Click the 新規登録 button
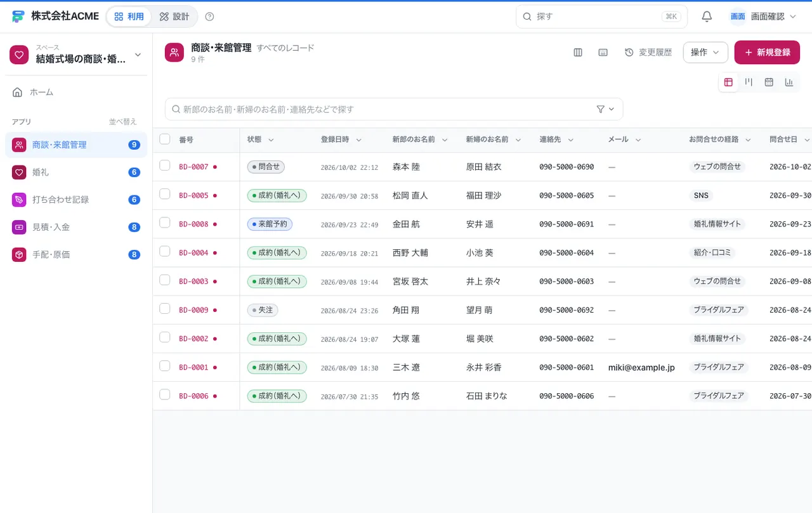The width and height of the screenshot is (812, 513). pos(767,53)
